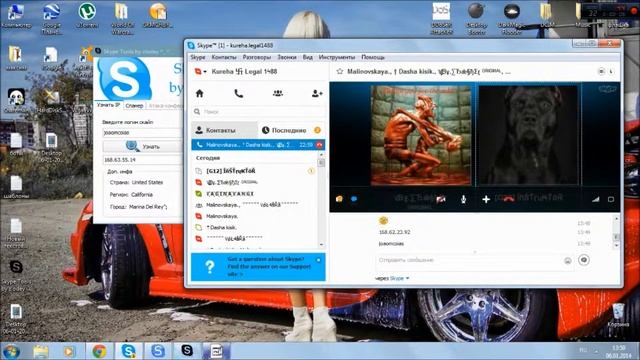Open the Узнать IP tab in Skype Tools
The image size is (640, 360).
pyautogui.click(x=109, y=105)
